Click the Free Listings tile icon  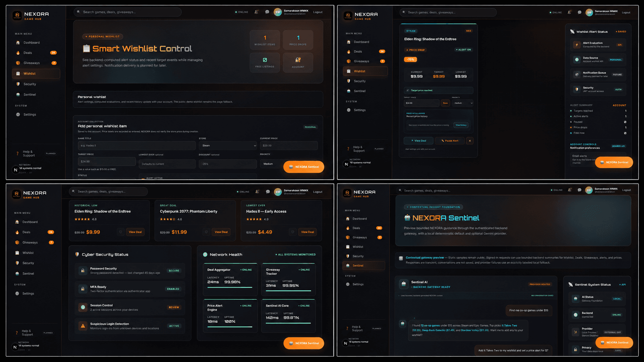(x=265, y=60)
